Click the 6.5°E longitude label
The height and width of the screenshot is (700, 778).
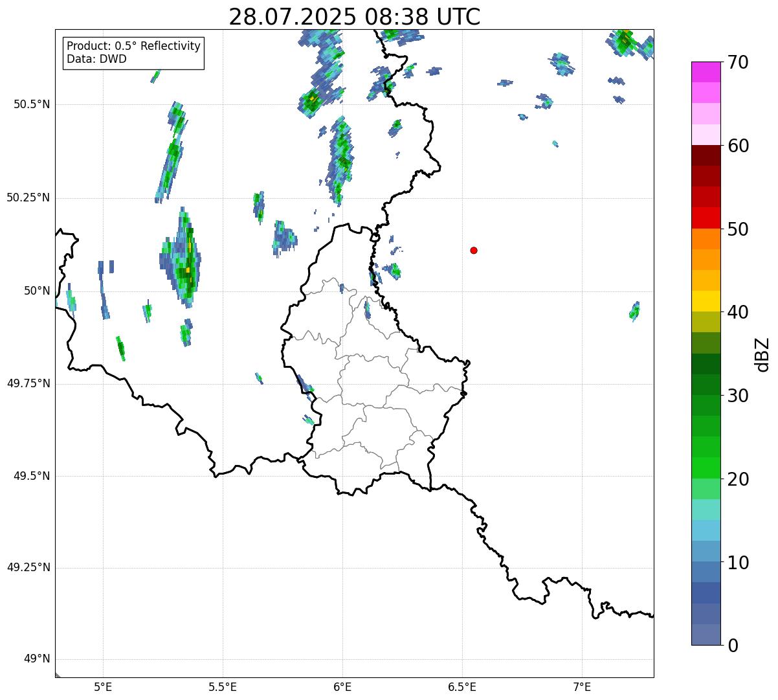462,686
